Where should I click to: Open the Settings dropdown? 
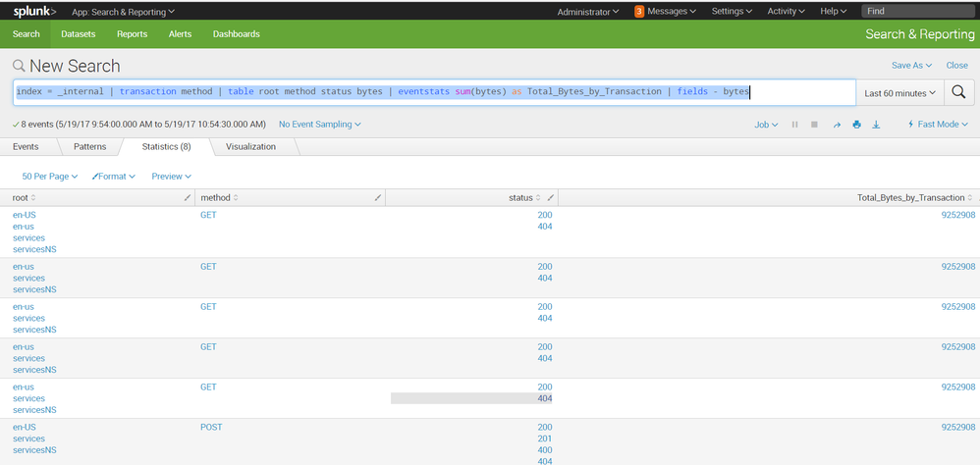tap(732, 11)
